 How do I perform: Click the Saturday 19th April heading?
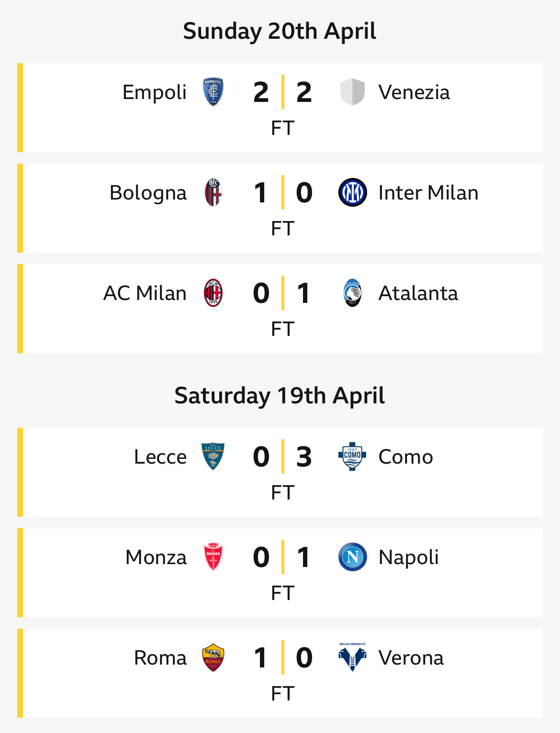(x=280, y=396)
